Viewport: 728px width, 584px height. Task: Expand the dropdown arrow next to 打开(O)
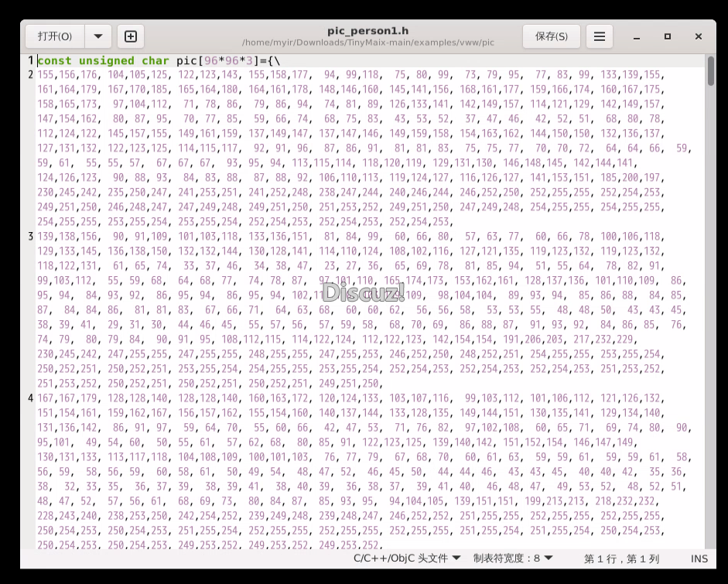(x=97, y=36)
